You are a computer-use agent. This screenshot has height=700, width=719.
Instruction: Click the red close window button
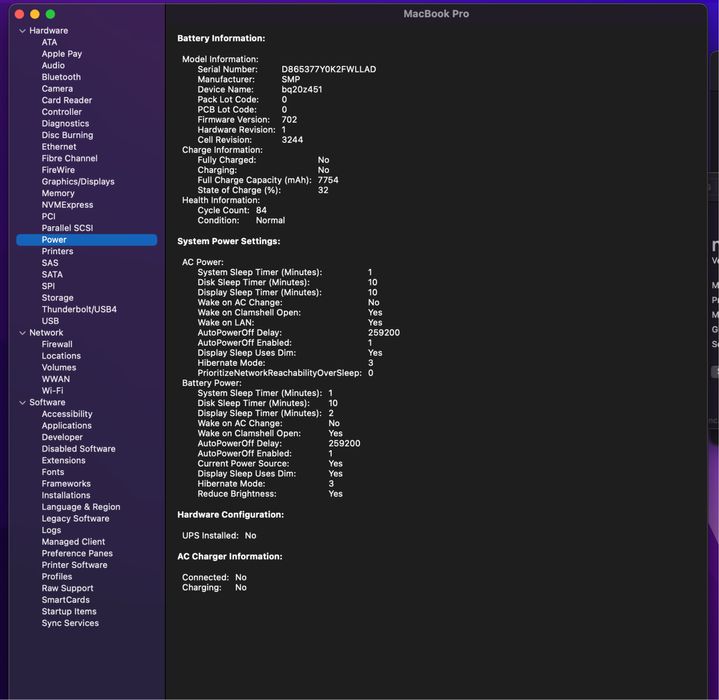[x=17, y=14]
